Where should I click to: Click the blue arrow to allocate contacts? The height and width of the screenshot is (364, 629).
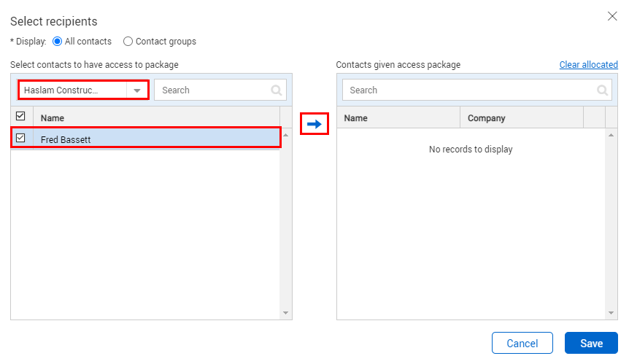(314, 124)
